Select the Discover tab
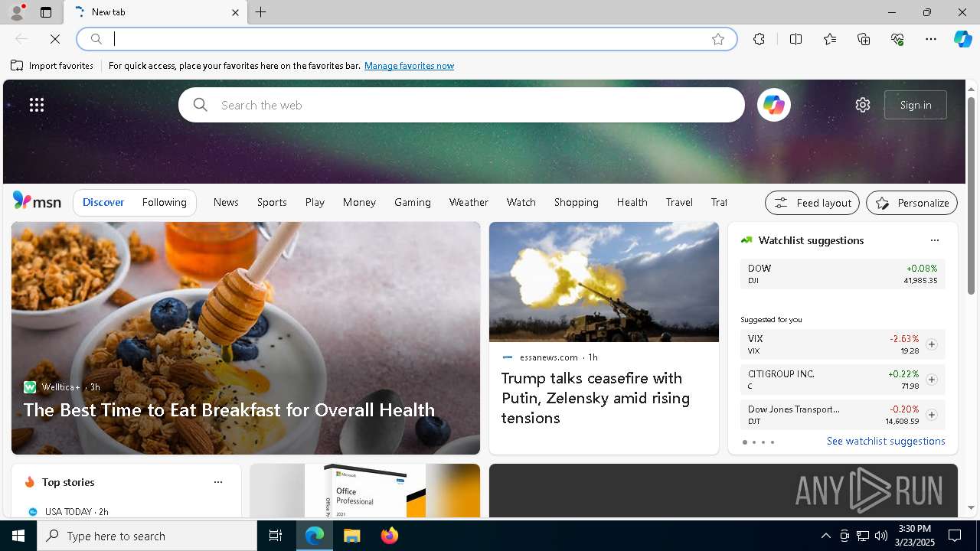This screenshot has height=551, width=980. point(103,202)
